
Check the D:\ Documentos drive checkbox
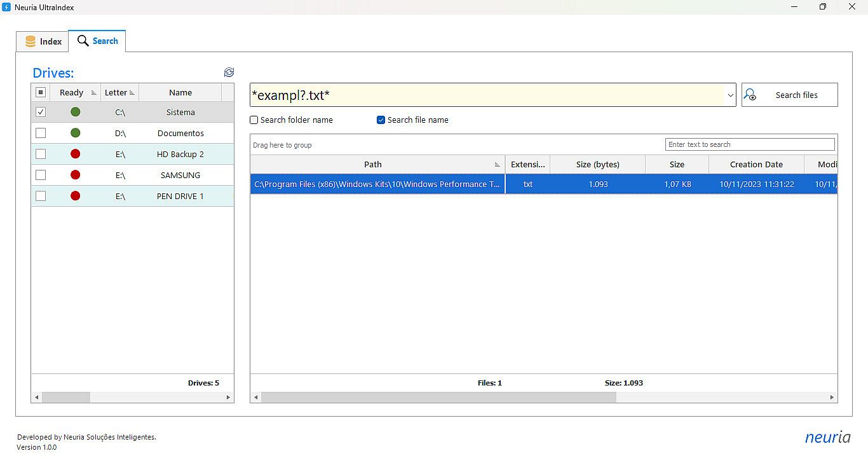click(x=41, y=133)
